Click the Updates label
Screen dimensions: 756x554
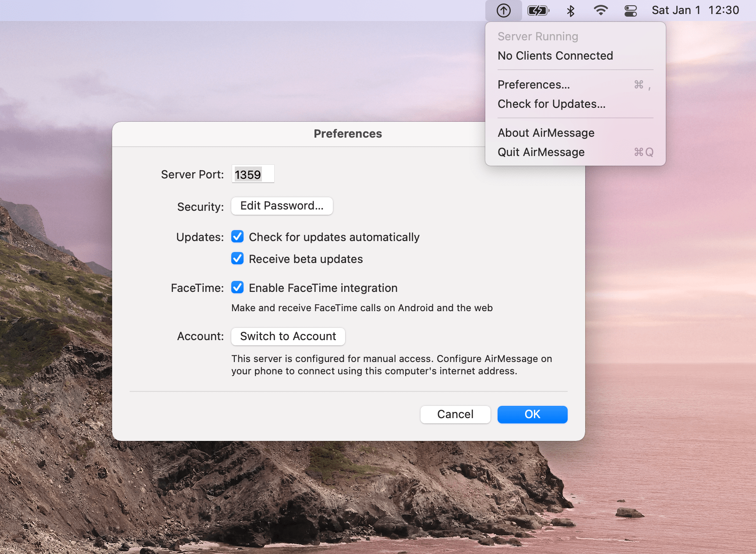click(x=200, y=237)
